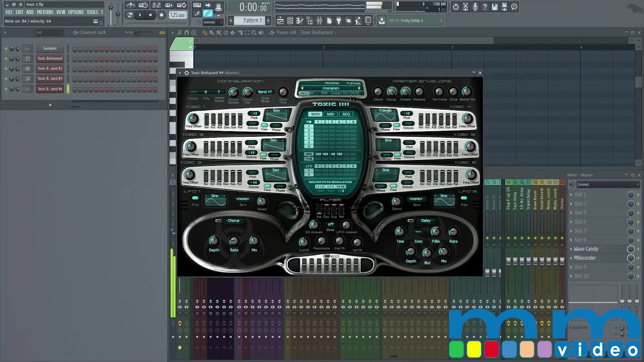Select the MOD tab in Toxic
644x362 pixels.
(315, 114)
